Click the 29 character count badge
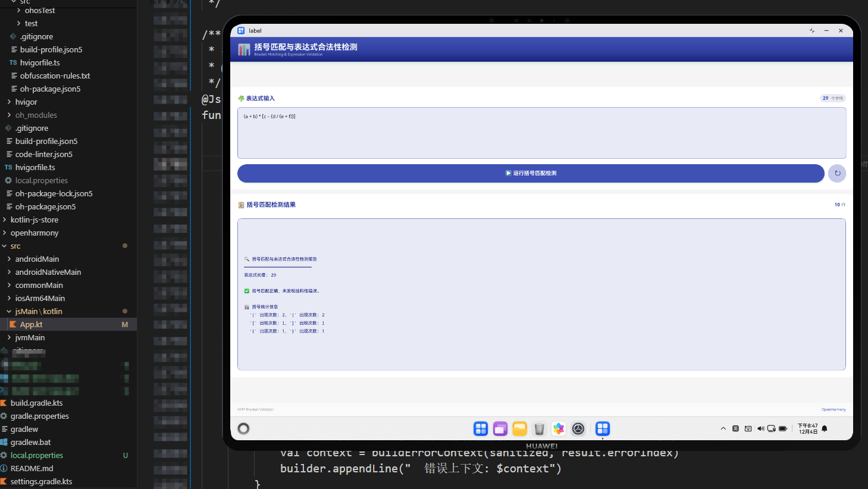This screenshot has height=489, width=868. [832, 98]
